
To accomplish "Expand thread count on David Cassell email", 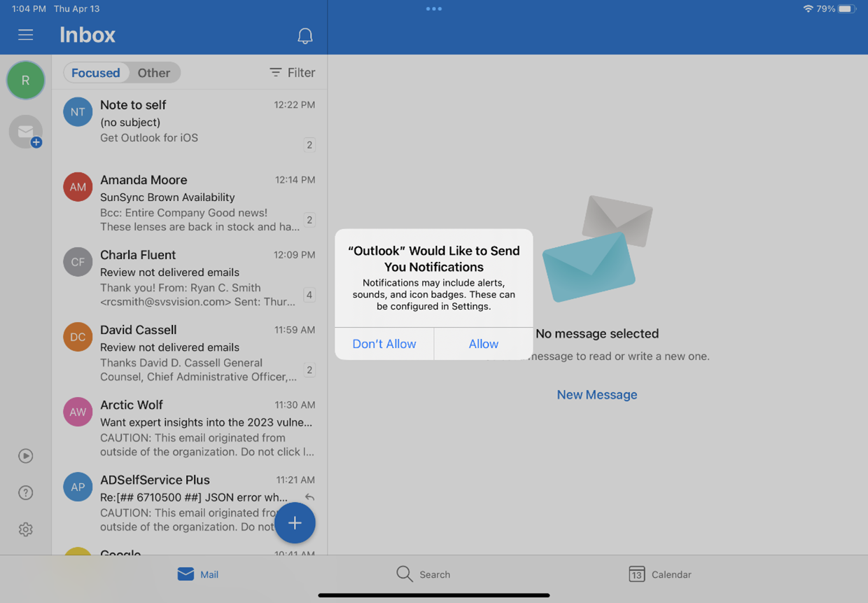I will [309, 370].
